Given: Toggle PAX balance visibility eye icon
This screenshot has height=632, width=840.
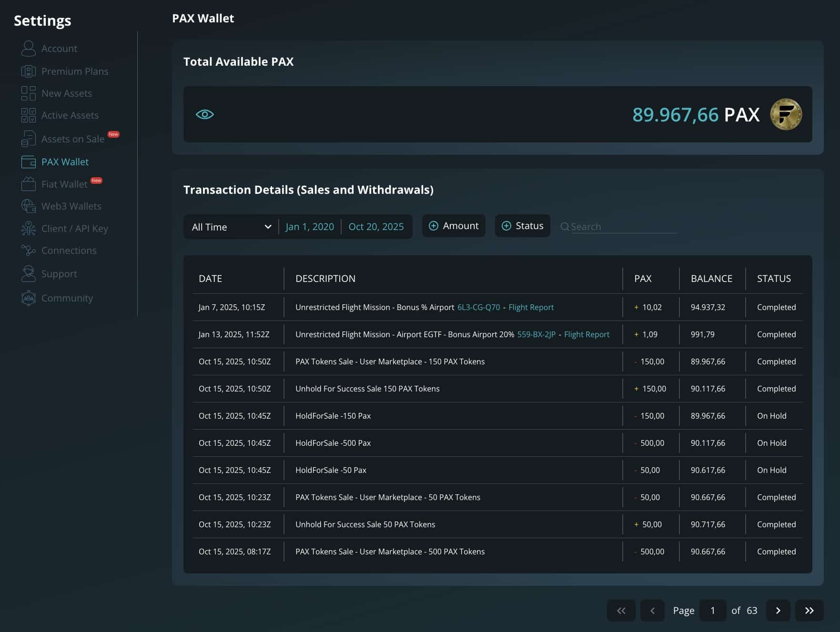Looking at the screenshot, I should coord(205,114).
